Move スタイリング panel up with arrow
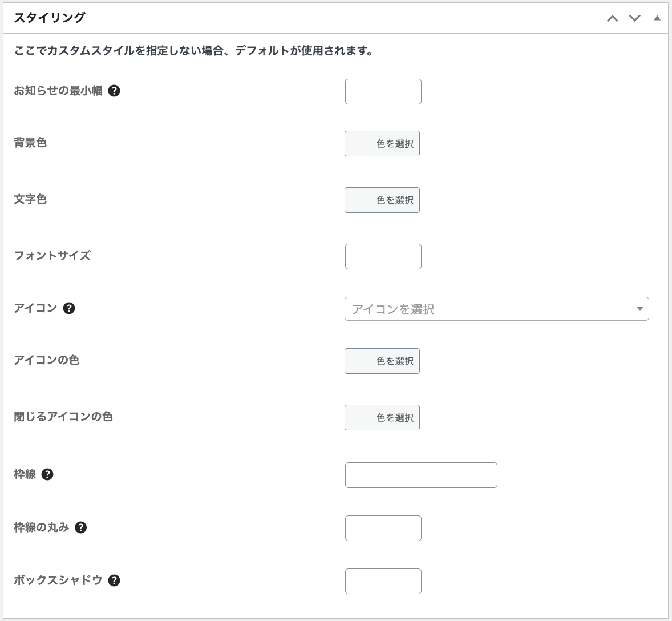672x621 pixels. coord(613,18)
